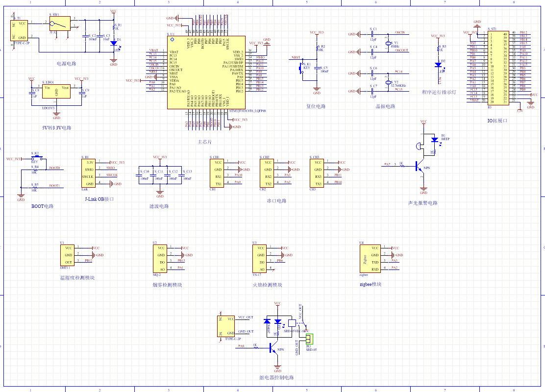Click the 'BOOT电路' section label
The width and height of the screenshot is (545, 392).
coord(43,206)
